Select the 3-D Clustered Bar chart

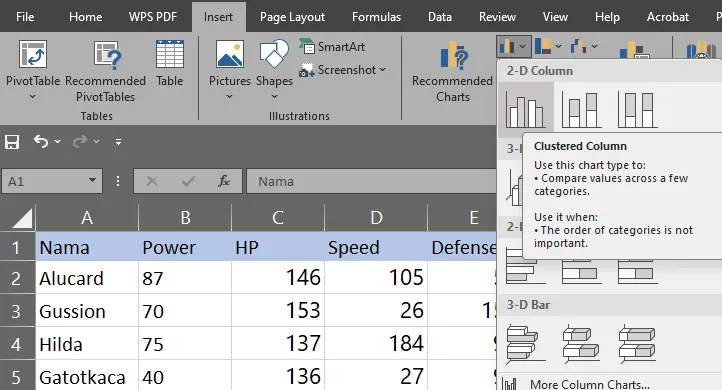525,344
